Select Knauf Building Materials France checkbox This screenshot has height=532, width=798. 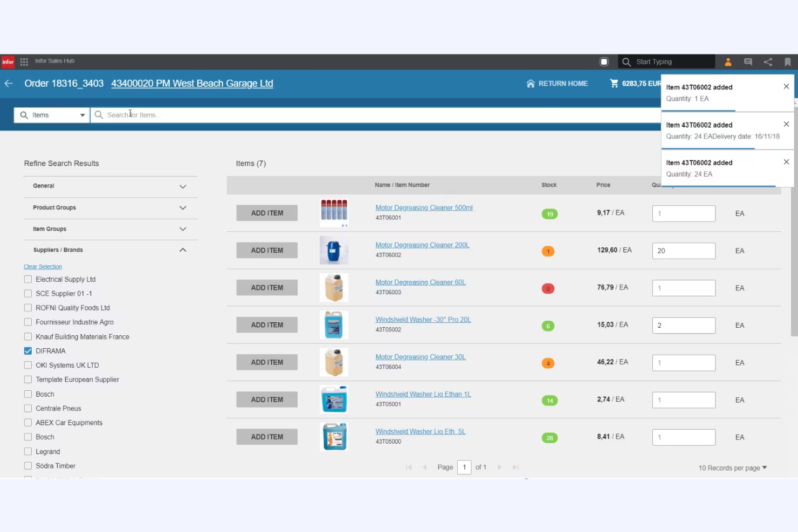pos(28,337)
